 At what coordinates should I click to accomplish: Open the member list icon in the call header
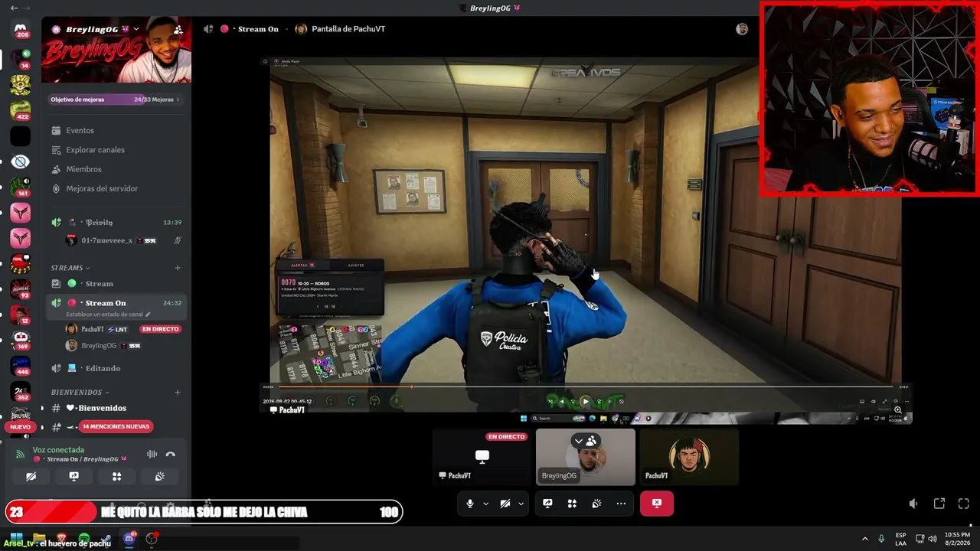pos(742,29)
